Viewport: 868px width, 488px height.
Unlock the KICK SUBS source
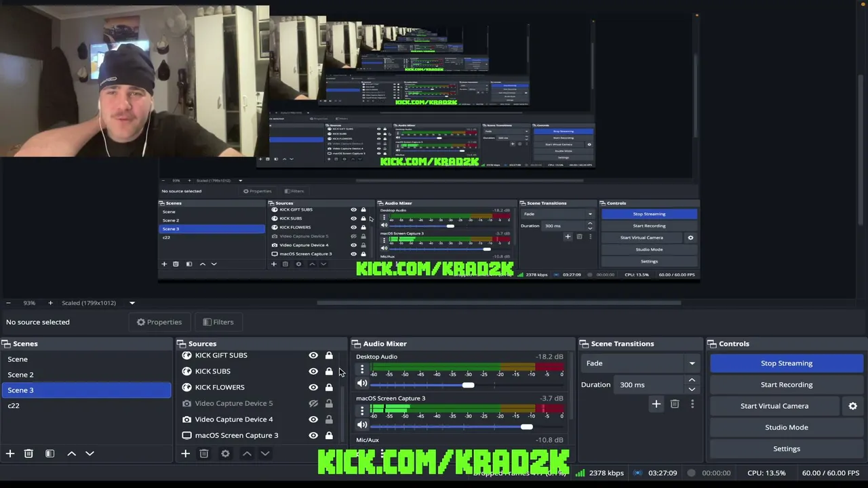tap(329, 371)
